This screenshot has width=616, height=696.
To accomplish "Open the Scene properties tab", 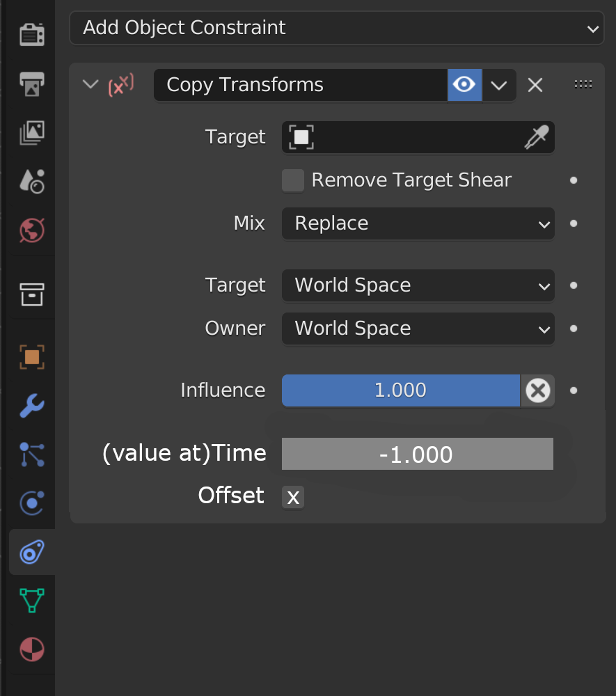I will click(x=32, y=181).
